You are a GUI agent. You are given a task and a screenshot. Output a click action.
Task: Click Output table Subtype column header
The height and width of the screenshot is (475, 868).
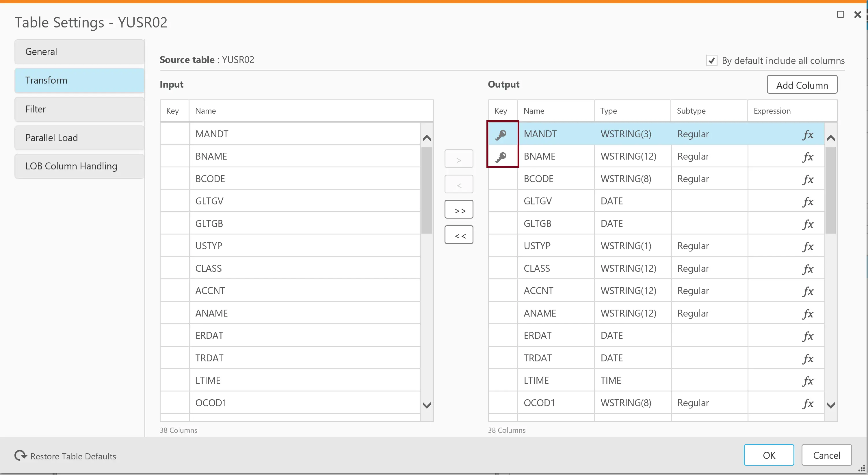pyautogui.click(x=709, y=111)
